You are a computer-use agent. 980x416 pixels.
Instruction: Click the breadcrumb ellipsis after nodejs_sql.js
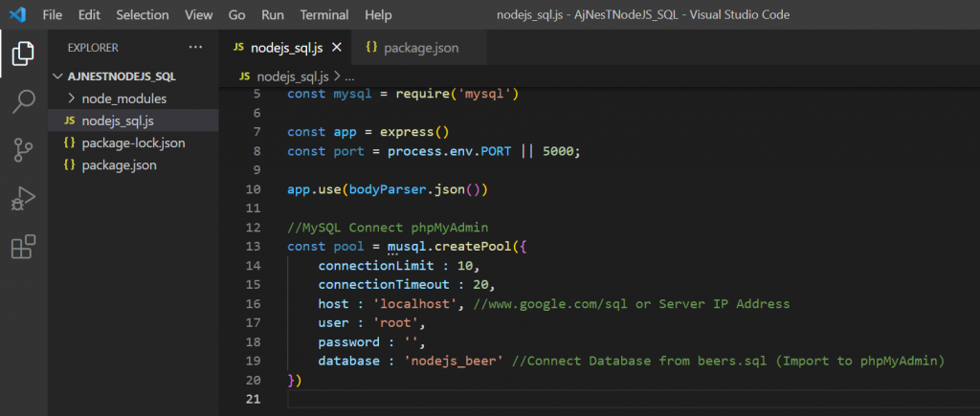click(350, 77)
